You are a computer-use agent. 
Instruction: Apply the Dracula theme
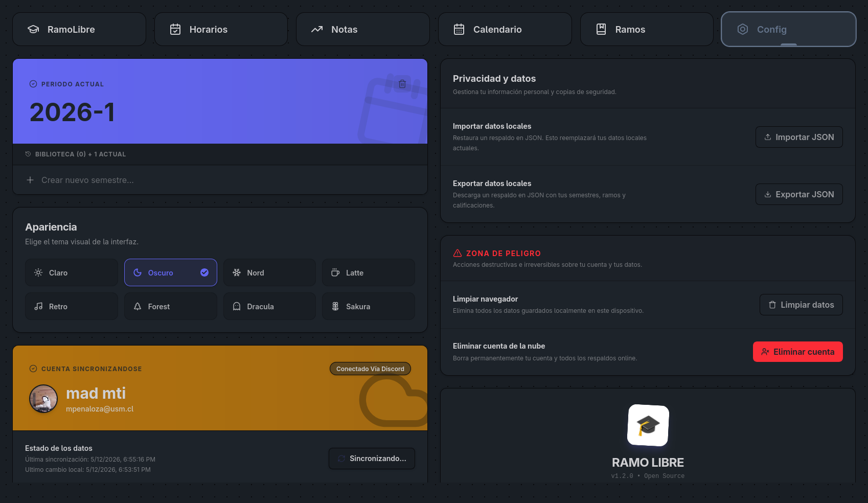(269, 306)
